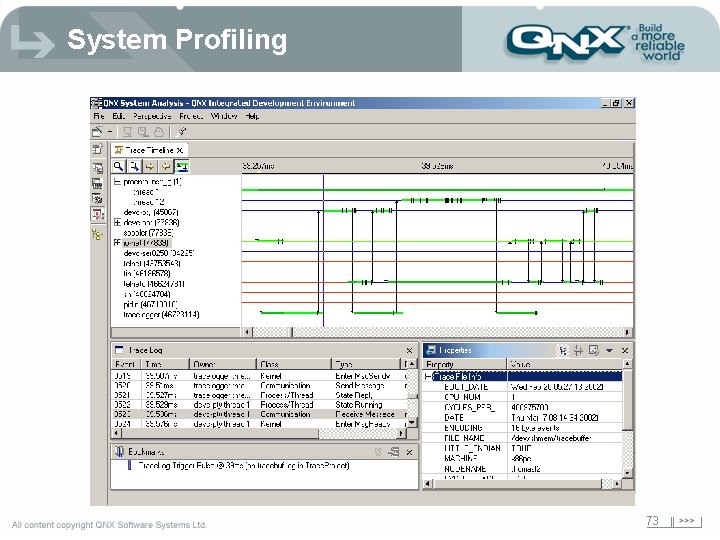Image resolution: width=720 pixels, height=540 pixels.
Task: Select the Tracelog Trigger Event bookmark entry
Action: (x=244, y=466)
